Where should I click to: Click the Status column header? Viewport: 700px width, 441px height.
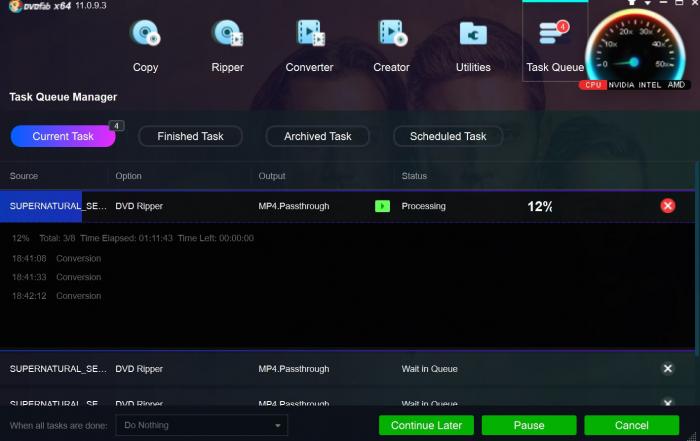point(414,176)
